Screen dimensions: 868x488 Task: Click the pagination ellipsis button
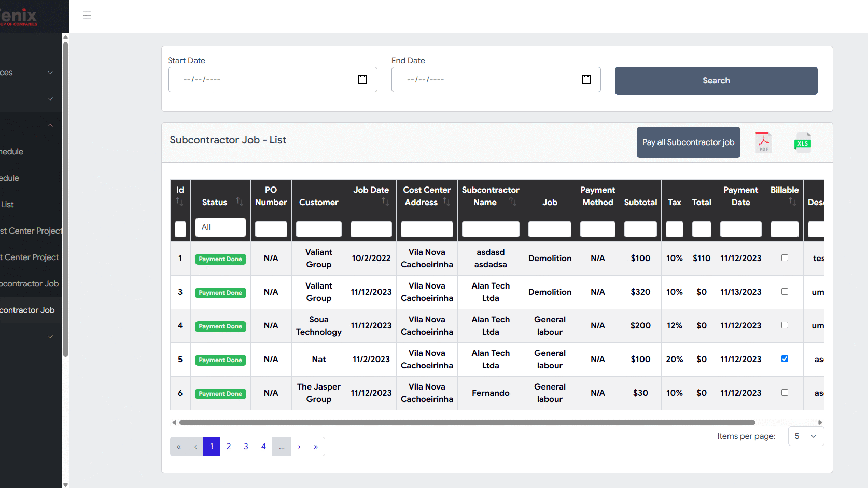[x=282, y=447]
